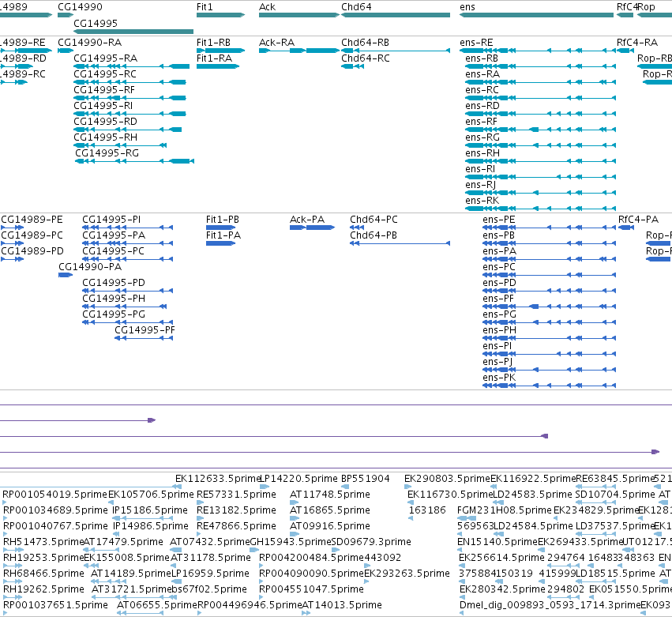Select EST label 'AT16865.5prime'
This screenshot has width=672, height=617.
[330, 510]
